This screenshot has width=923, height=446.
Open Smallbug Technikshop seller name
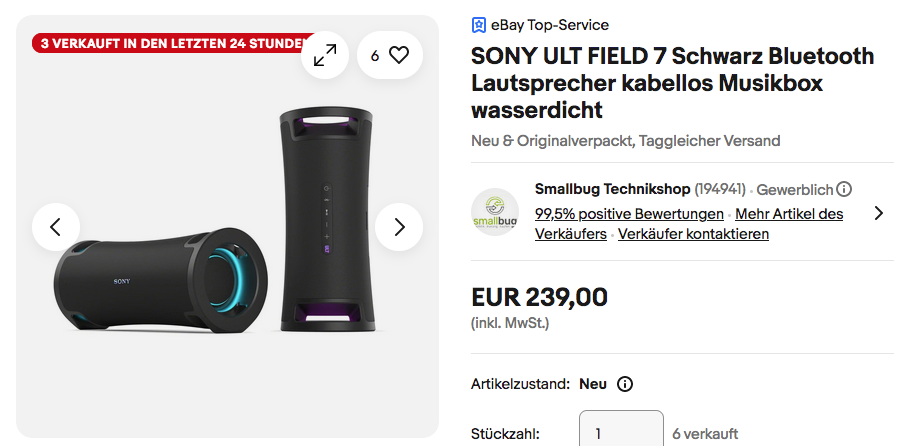point(612,188)
